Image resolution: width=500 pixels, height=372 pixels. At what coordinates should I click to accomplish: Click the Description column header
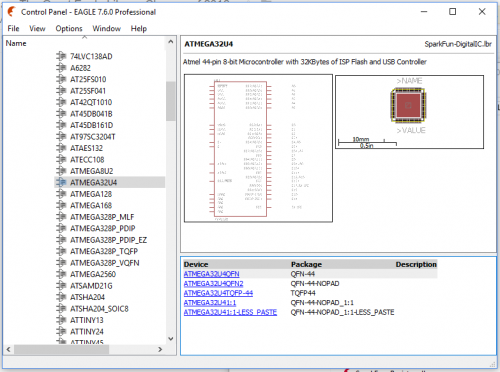click(416, 264)
